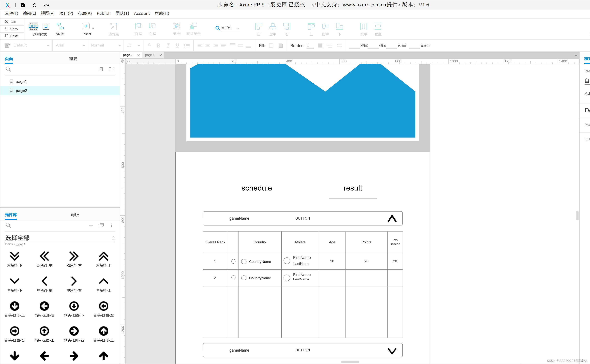Switch to the page1 canvas tab
Image resolution: width=590 pixels, height=364 pixels.
[150, 55]
